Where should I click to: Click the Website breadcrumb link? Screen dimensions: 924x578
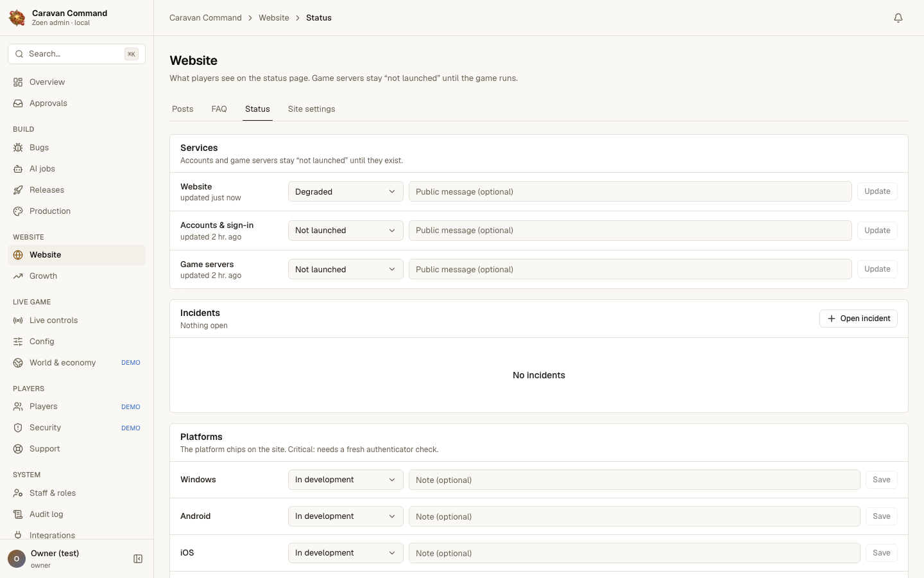(x=274, y=18)
